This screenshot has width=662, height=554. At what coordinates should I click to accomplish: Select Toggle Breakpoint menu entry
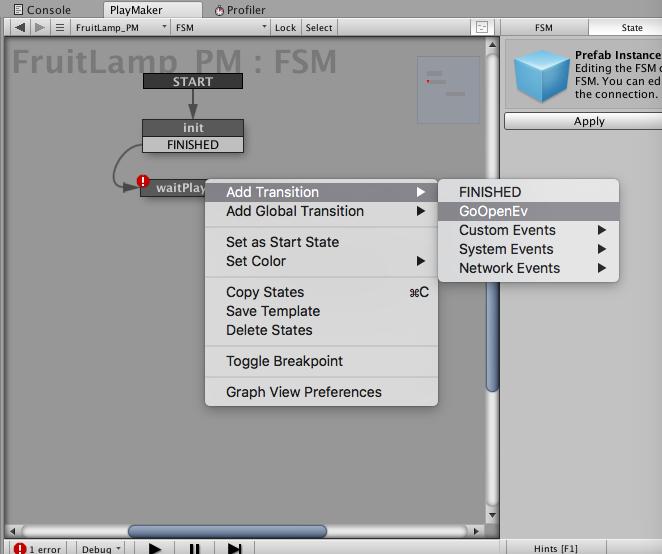tap(321, 361)
